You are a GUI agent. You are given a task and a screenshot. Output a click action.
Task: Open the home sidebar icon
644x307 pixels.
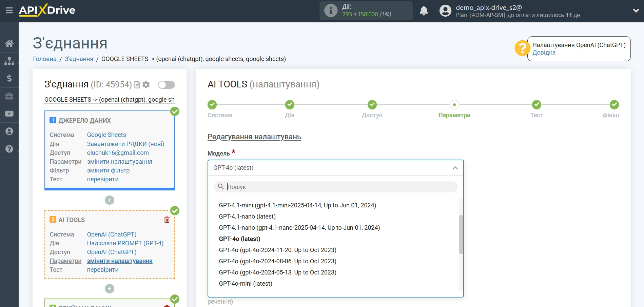tap(9, 43)
